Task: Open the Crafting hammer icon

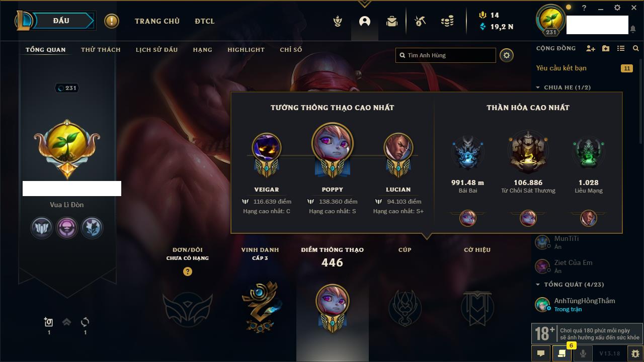Action: (x=420, y=21)
